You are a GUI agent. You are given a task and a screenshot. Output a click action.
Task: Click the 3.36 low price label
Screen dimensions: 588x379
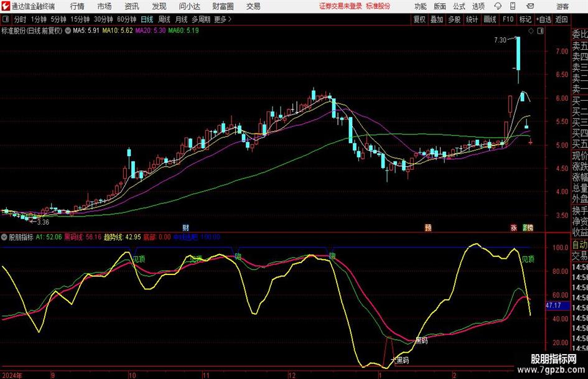pos(43,222)
